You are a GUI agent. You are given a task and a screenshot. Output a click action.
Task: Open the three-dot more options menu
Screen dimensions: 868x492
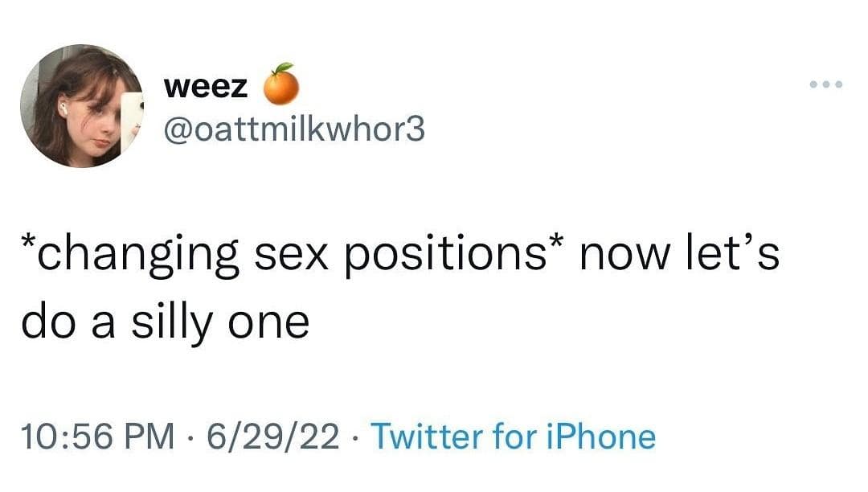[827, 84]
